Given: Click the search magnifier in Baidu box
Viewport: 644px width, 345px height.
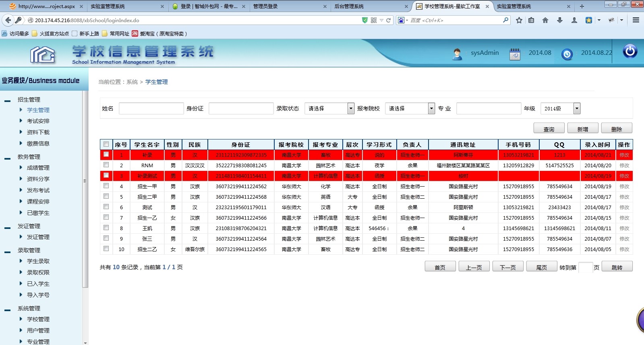Looking at the screenshot, I should [x=506, y=20].
